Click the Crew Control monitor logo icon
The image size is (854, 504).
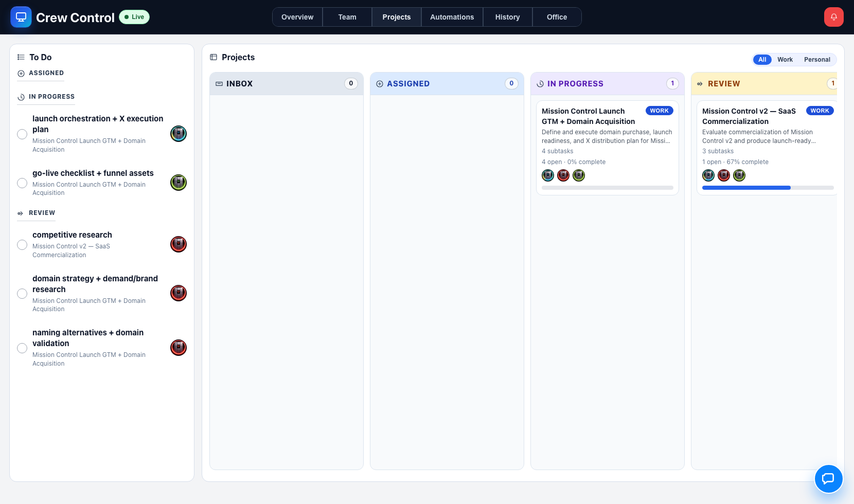pyautogui.click(x=21, y=17)
